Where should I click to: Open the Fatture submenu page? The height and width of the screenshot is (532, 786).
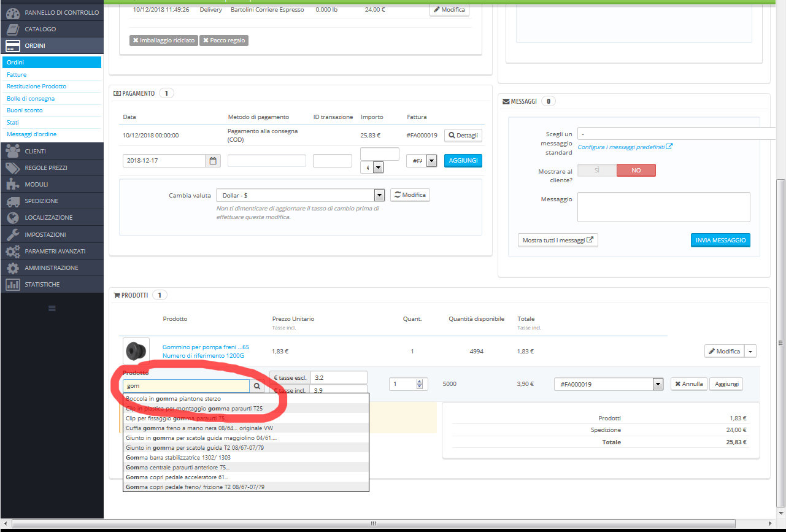(x=52, y=74)
